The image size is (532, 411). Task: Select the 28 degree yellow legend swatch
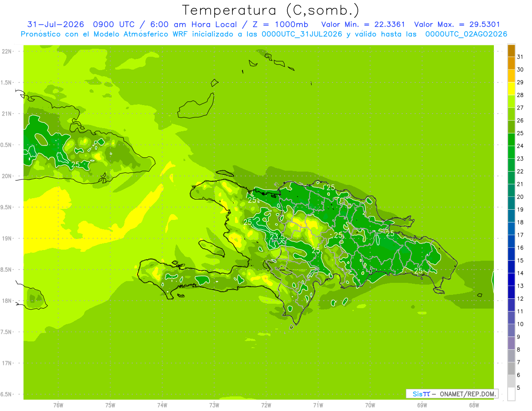(x=511, y=89)
